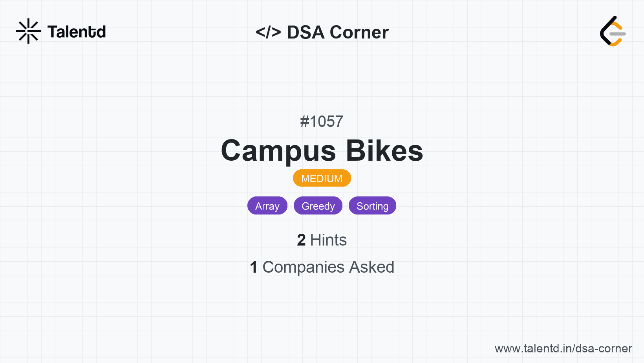
Task: Select the Sorting topic tag
Action: tap(372, 206)
